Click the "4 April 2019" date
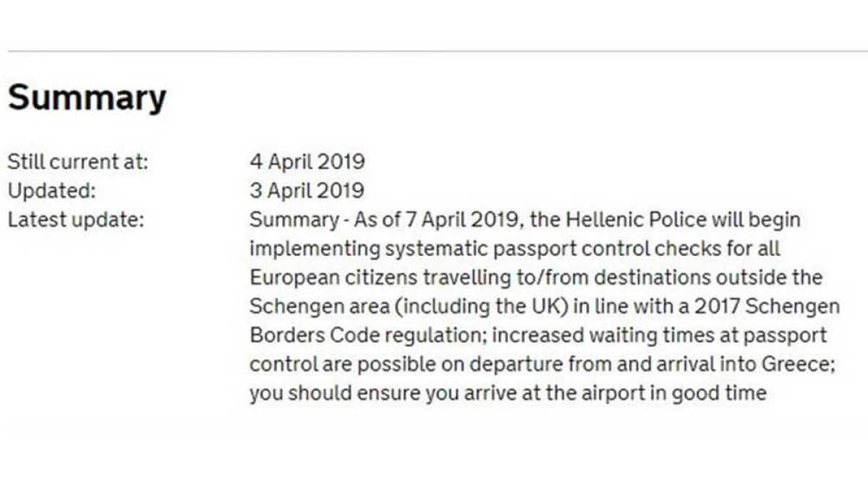The width and height of the screenshot is (868, 477). coord(307,161)
